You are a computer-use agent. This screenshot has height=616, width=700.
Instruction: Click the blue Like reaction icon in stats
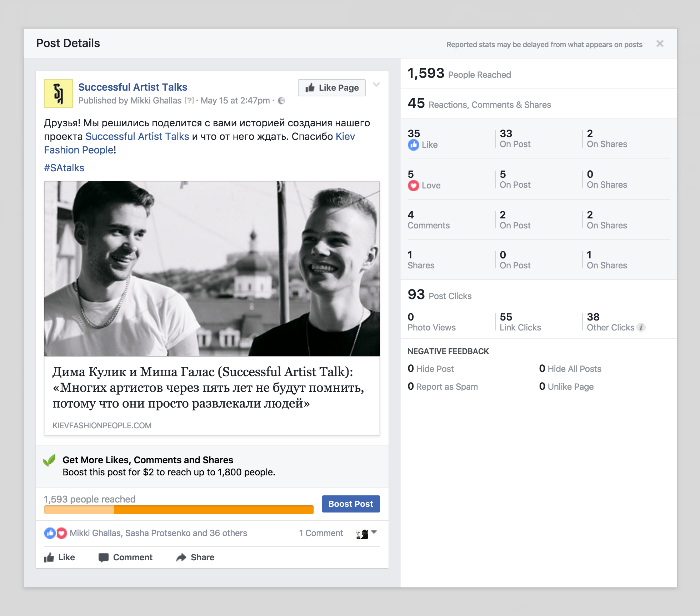413,145
